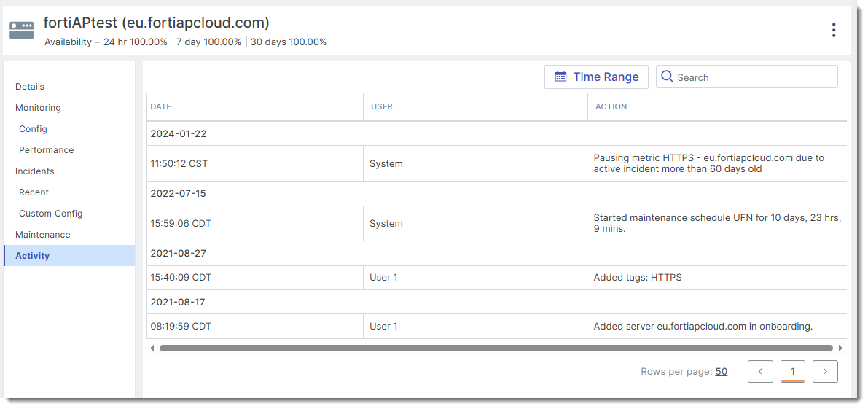This screenshot has width=868, height=409.
Task: Click the Time Range button
Action: (x=596, y=77)
